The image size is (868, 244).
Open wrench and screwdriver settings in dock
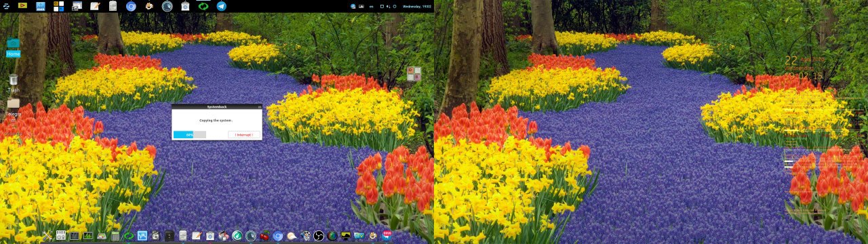(x=47, y=235)
